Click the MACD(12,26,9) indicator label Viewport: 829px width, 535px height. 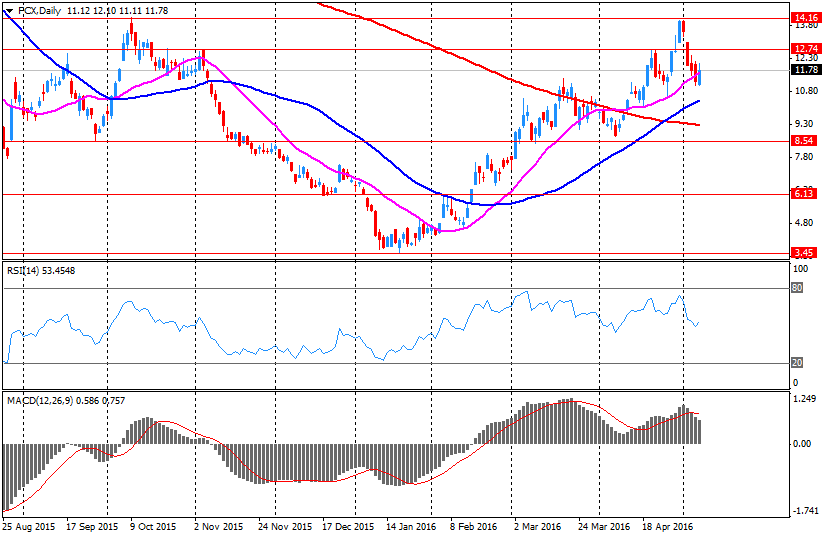tap(45, 400)
